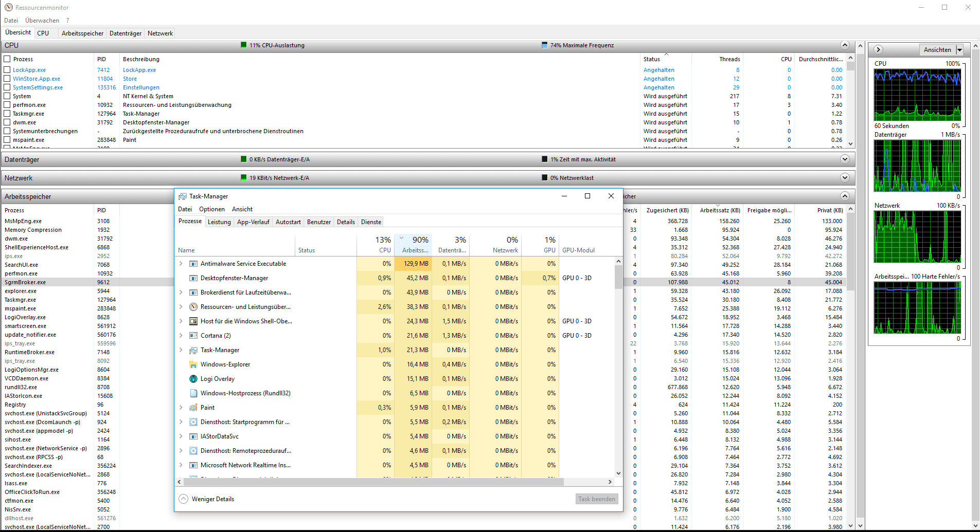Click the Diensthost: Remoteprozeduraufruf gear icon
Screen dimensions: 980x532
[193, 451]
